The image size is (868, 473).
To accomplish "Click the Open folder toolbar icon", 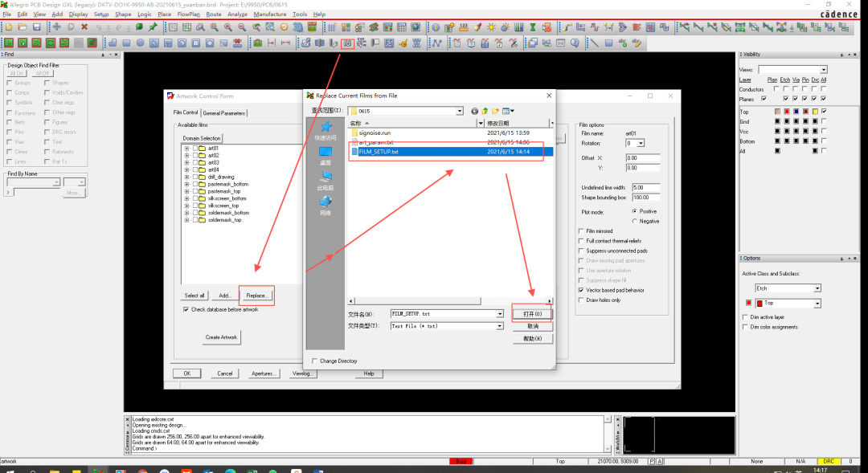I will [23, 27].
